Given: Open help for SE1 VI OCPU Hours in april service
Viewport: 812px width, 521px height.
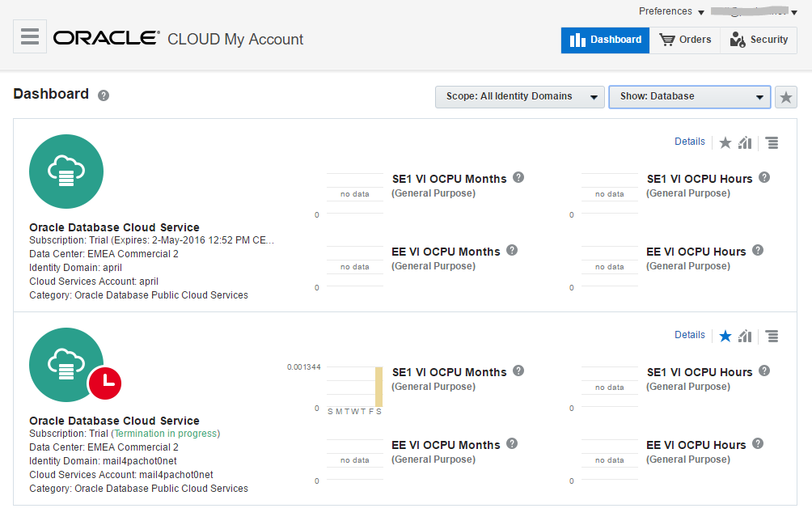Looking at the screenshot, I should (x=764, y=178).
